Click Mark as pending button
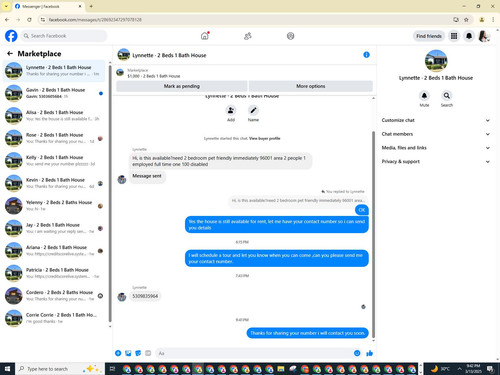The width and height of the screenshot is (500, 375). pos(182,86)
